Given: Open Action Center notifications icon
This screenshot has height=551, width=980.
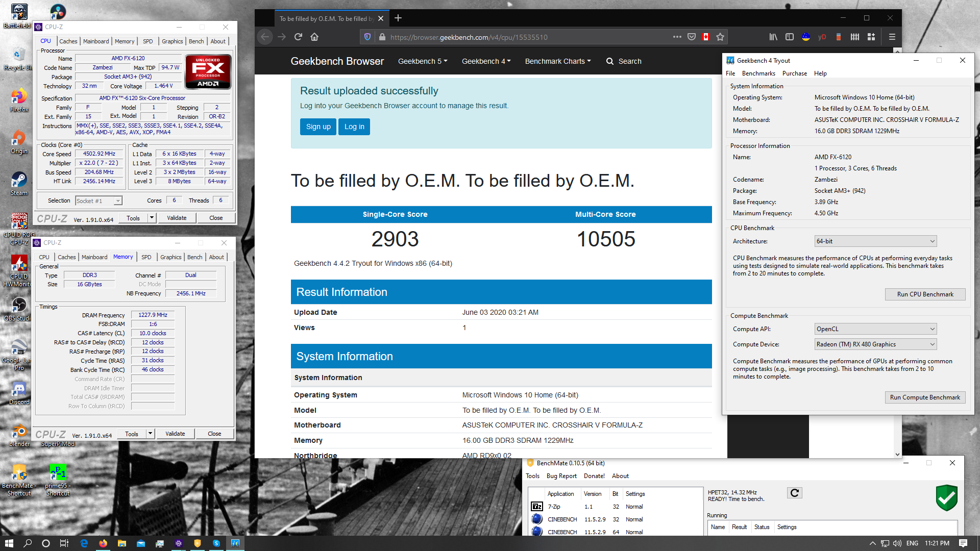Looking at the screenshot, I should click(x=963, y=543).
